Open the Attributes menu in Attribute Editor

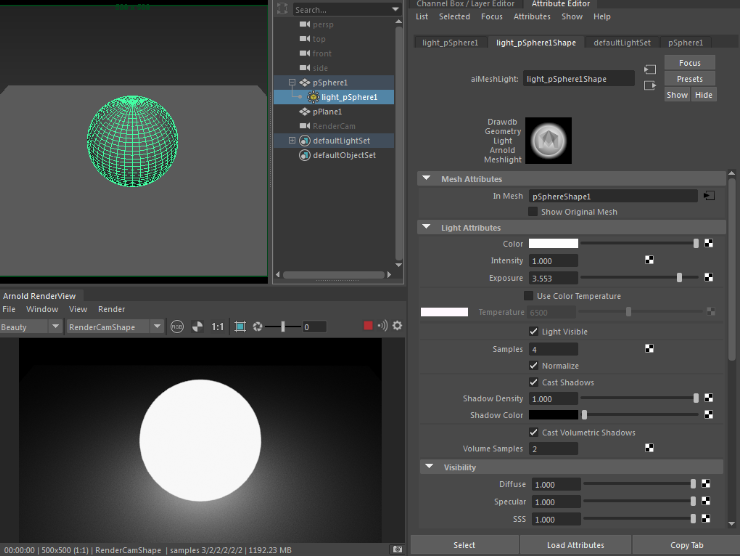(x=531, y=17)
